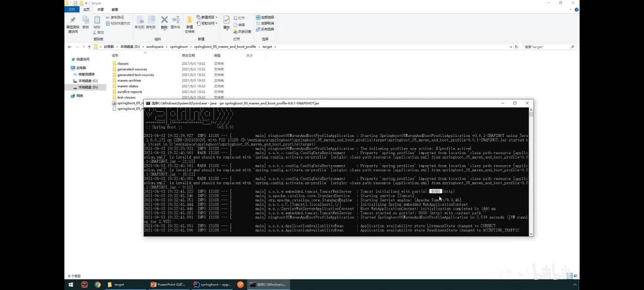Screen dimensions: 644x290
Task: Switch to the View (查看) ribbon tab
Action: [115, 10]
